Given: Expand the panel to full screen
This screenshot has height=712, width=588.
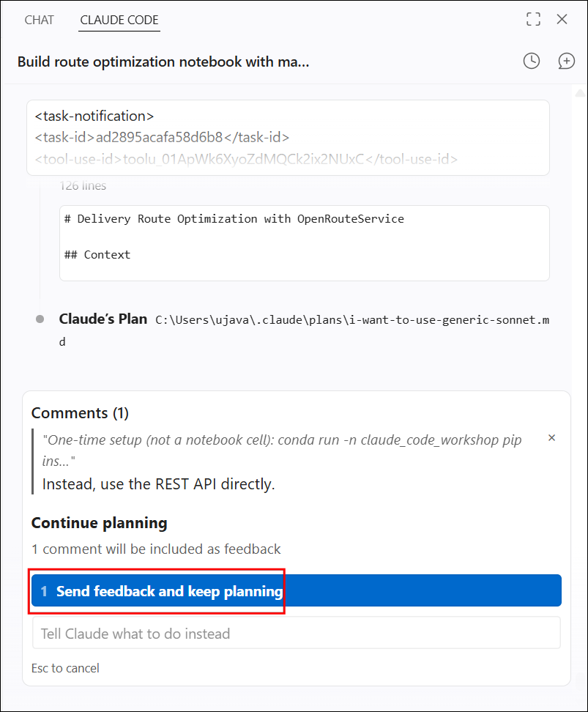Looking at the screenshot, I should coord(533,19).
